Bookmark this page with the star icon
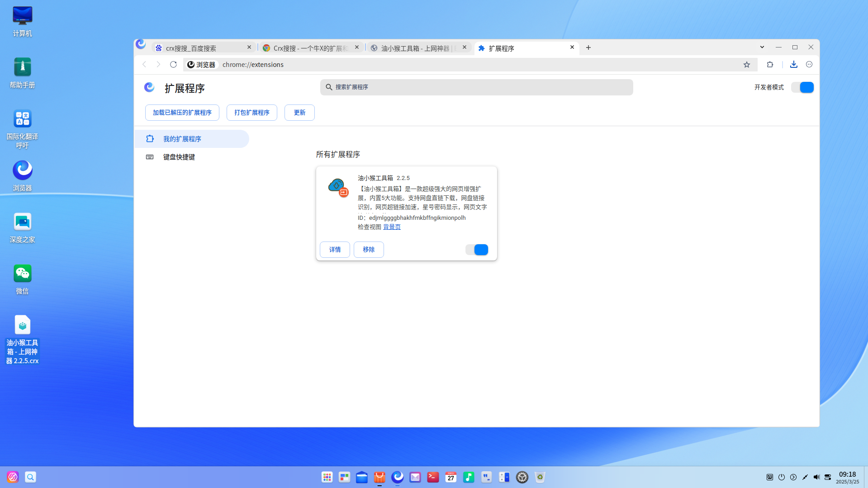The width and height of the screenshot is (868, 488). (x=747, y=65)
